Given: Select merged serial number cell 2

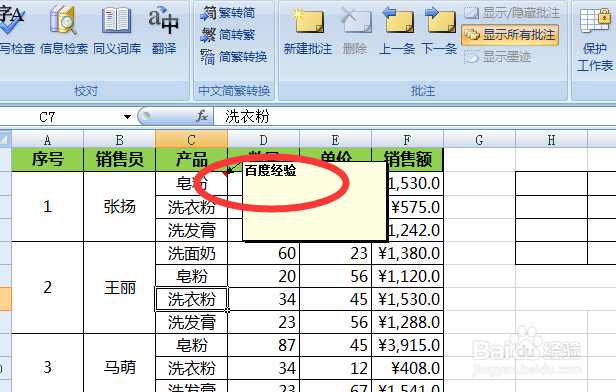Looking at the screenshot, I should tap(48, 288).
